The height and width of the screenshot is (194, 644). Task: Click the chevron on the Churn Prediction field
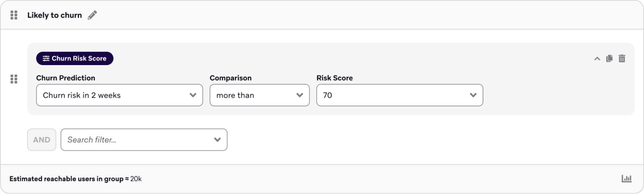point(193,95)
